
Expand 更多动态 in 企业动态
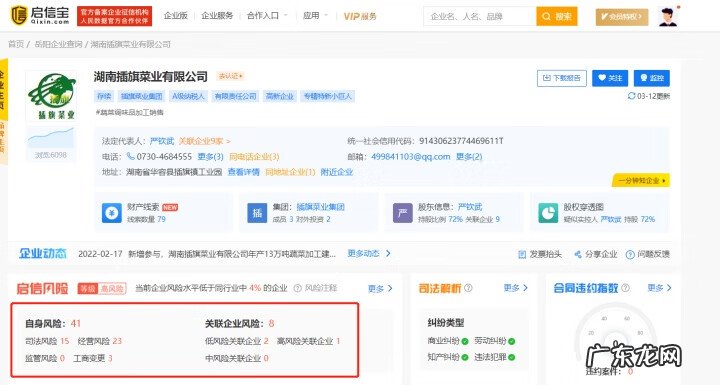point(369,254)
